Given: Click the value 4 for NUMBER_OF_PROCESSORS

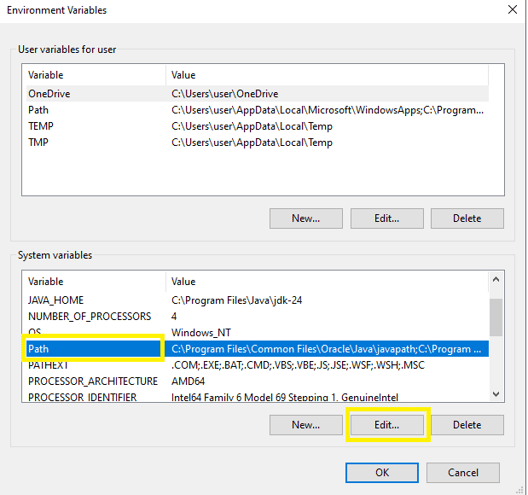Looking at the screenshot, I should point(174,316).
